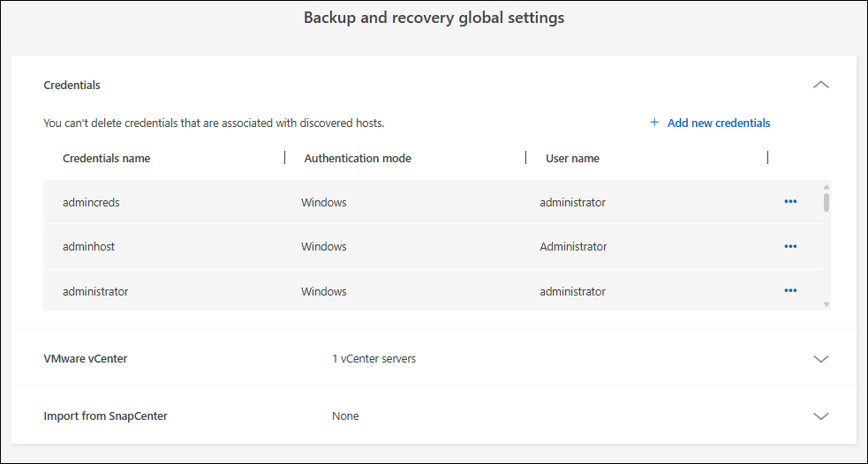
Task: Select the admincreds credentials row
Action: tap(91, 202)
